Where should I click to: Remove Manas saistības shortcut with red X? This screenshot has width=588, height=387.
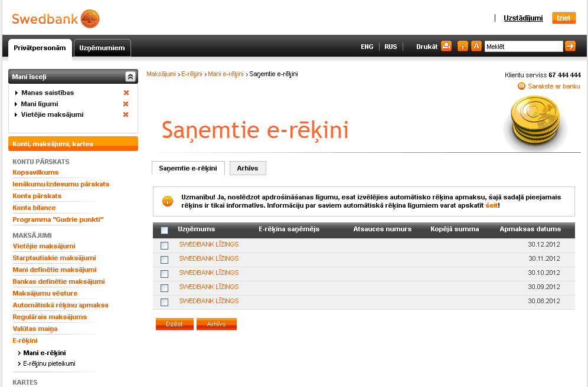[x=126, y=93]
